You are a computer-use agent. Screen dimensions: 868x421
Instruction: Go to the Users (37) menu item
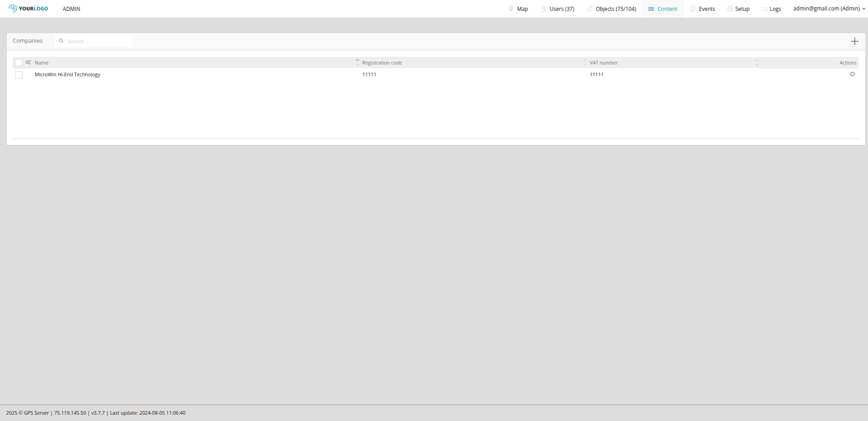point(557,9)
